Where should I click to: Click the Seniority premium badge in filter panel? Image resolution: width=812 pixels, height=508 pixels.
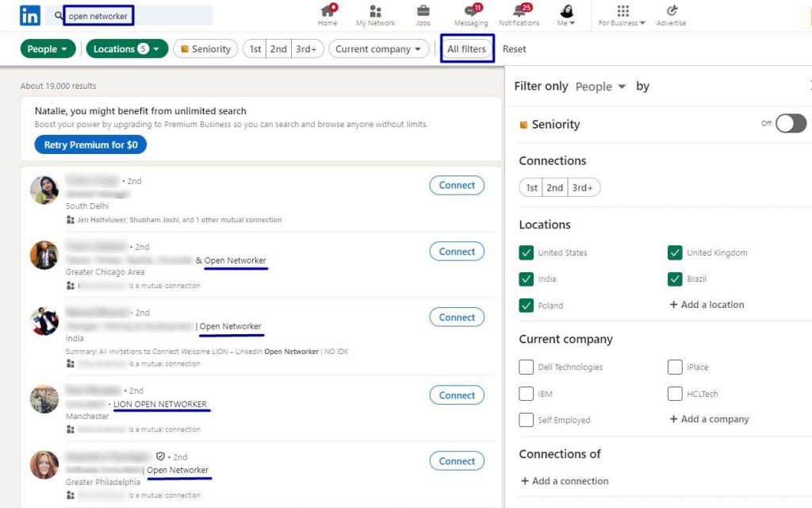523,125
